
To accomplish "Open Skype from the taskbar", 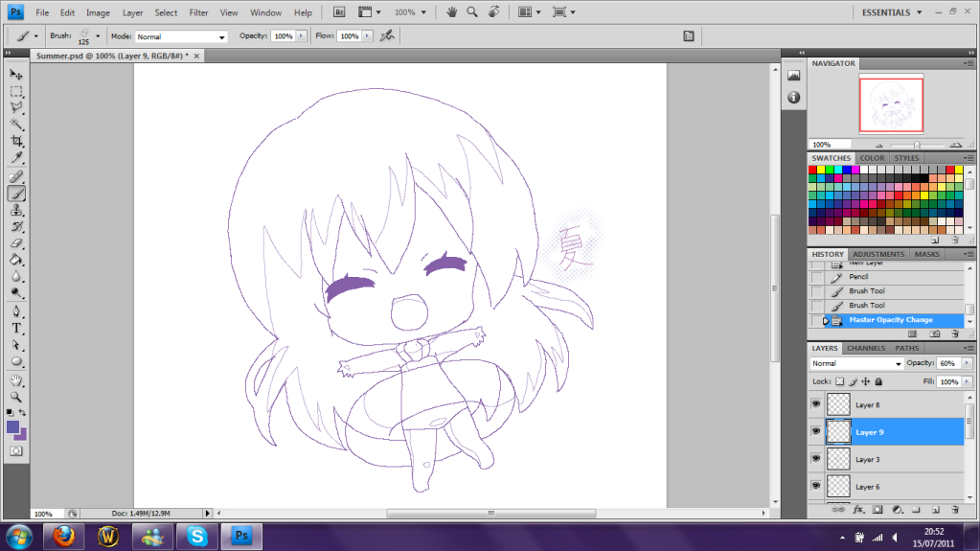I will point(197,536).
